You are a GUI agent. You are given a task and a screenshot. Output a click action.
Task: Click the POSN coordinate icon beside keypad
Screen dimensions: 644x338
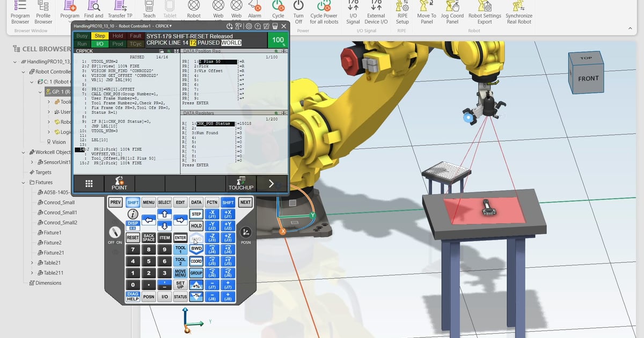coord(245,232)
